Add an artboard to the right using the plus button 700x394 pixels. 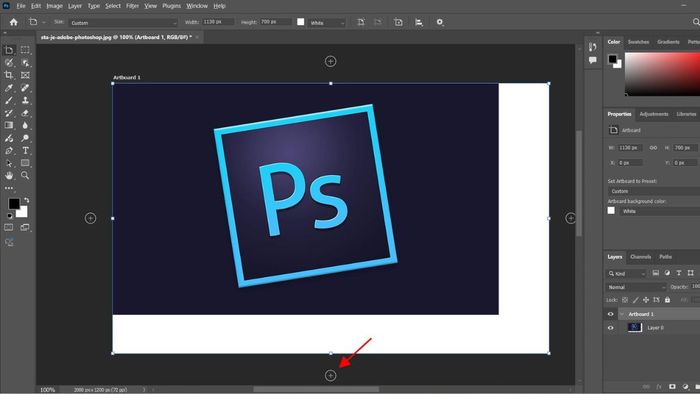[x=571, y=218]
